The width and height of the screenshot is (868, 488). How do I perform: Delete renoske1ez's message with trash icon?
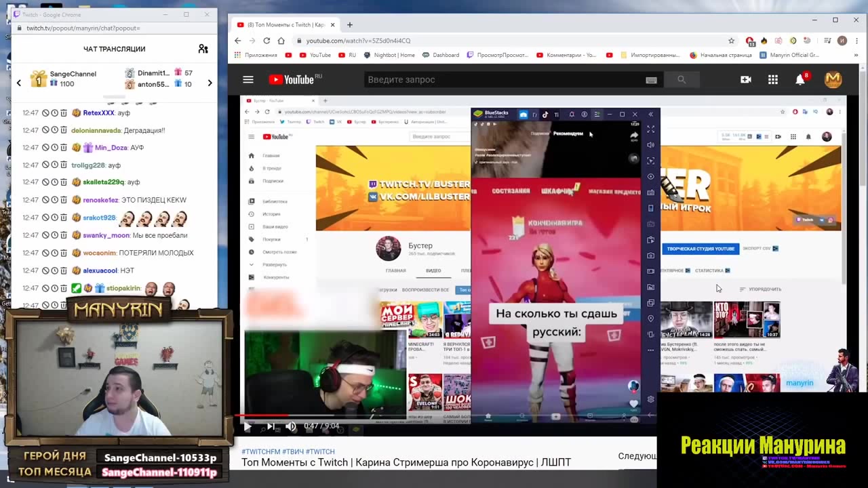point(64,200)
